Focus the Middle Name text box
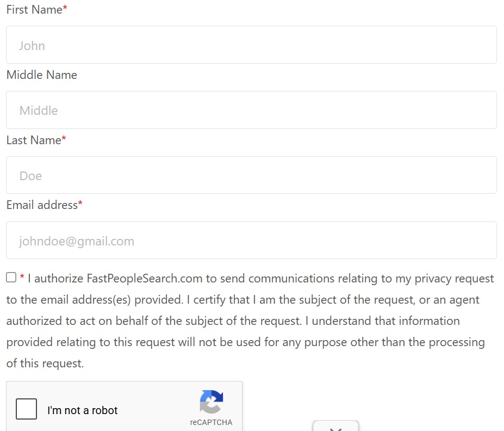 (251, 110)
